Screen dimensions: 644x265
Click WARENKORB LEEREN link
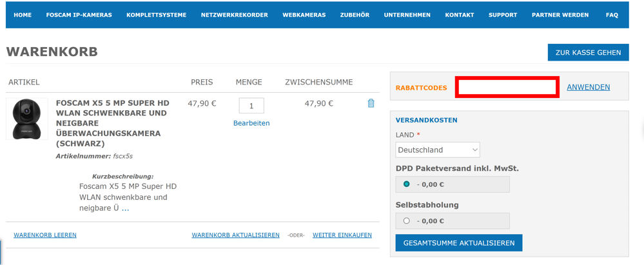45,235
